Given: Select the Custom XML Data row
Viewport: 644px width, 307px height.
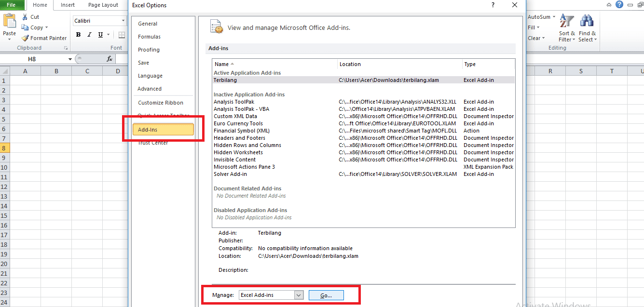Looking at the screenshot, I should click(x=364, y=116).
